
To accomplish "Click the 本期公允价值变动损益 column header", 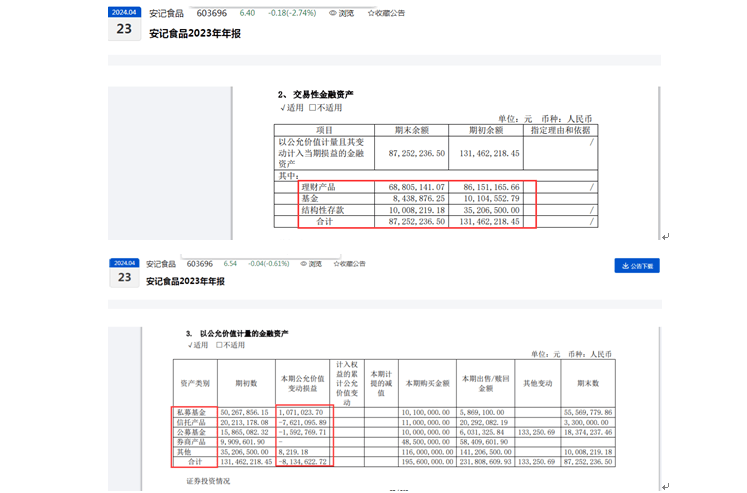I will [x=303, y=383].
